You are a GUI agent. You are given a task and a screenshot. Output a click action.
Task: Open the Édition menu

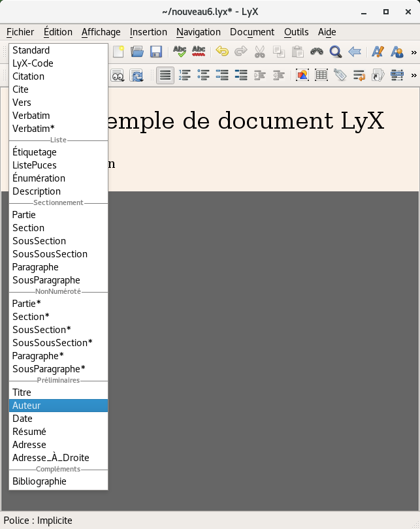[x=58, y=32]
